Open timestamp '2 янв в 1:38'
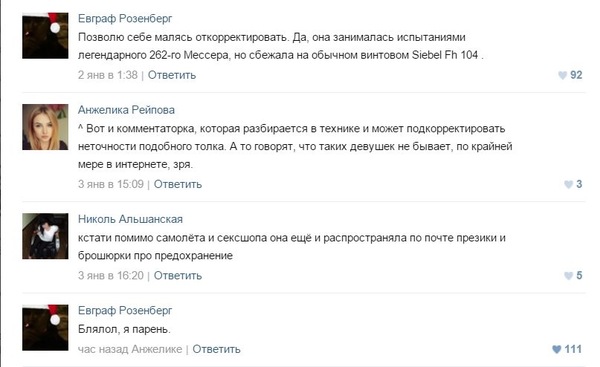Viewport: 600px width, 367px height. (x=108, y=75)
